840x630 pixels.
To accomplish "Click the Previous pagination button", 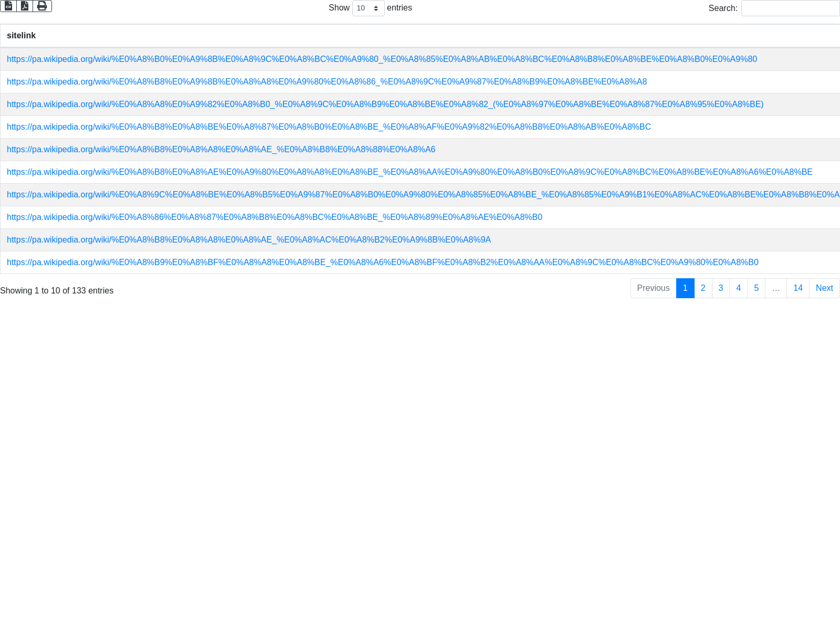I will click(x=653, y=288).
